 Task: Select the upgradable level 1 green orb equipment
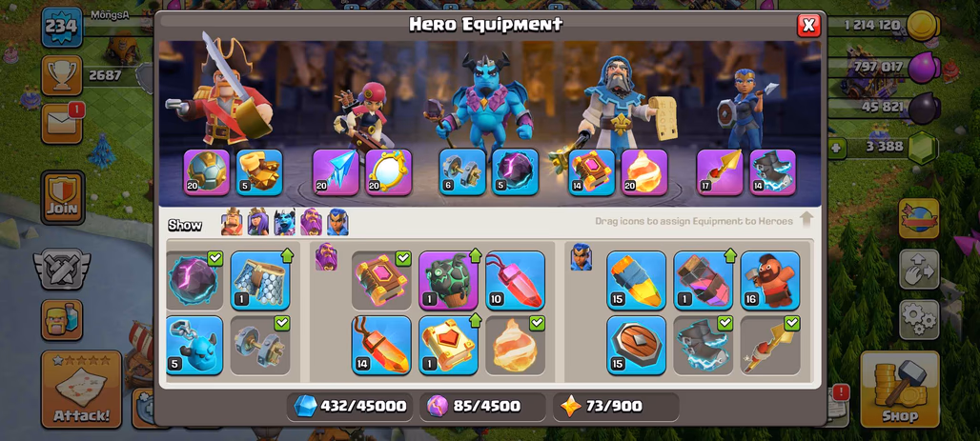(x=448, y=280)
